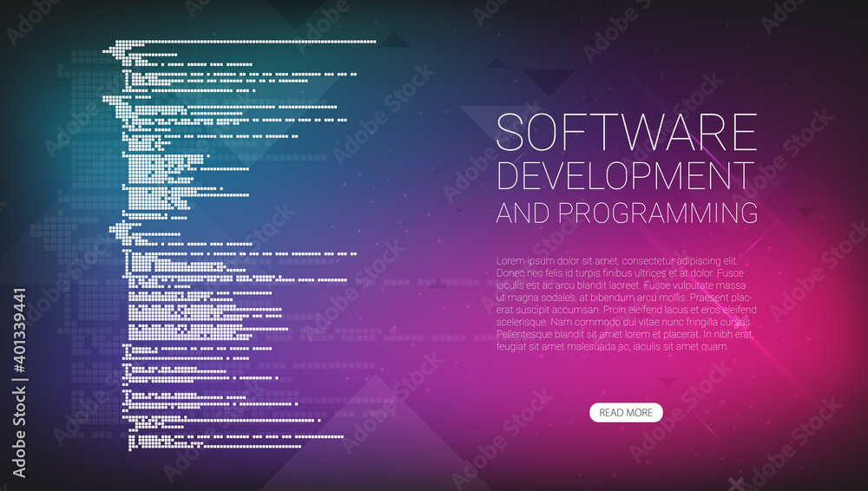Click the small dark upward triangle above code
The width and height of the screenshot is (868, 491).
[x=393, y=39]
